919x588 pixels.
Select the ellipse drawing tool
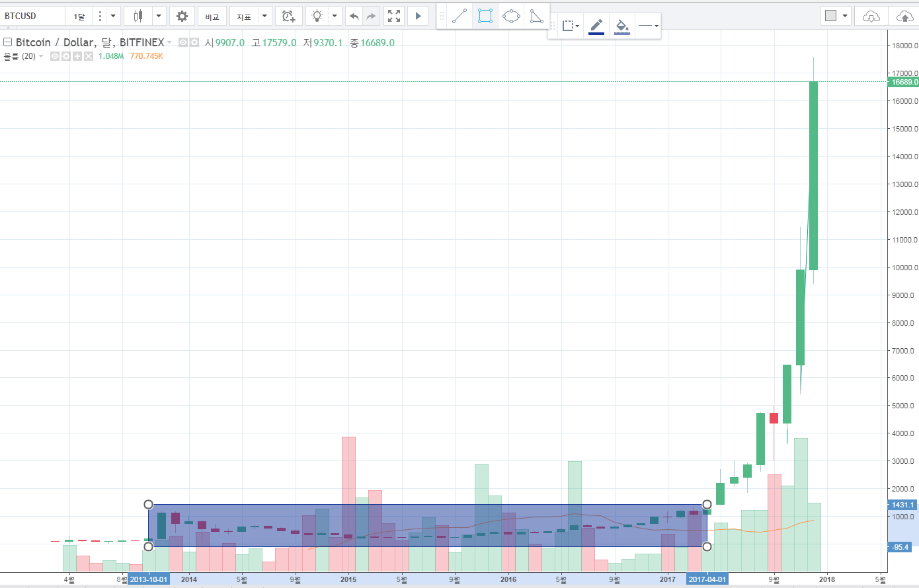511,16
